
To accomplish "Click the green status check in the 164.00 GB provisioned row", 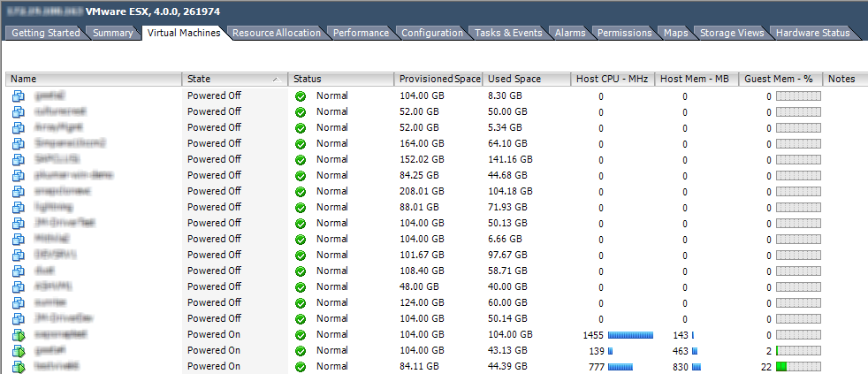I will 301,144.
